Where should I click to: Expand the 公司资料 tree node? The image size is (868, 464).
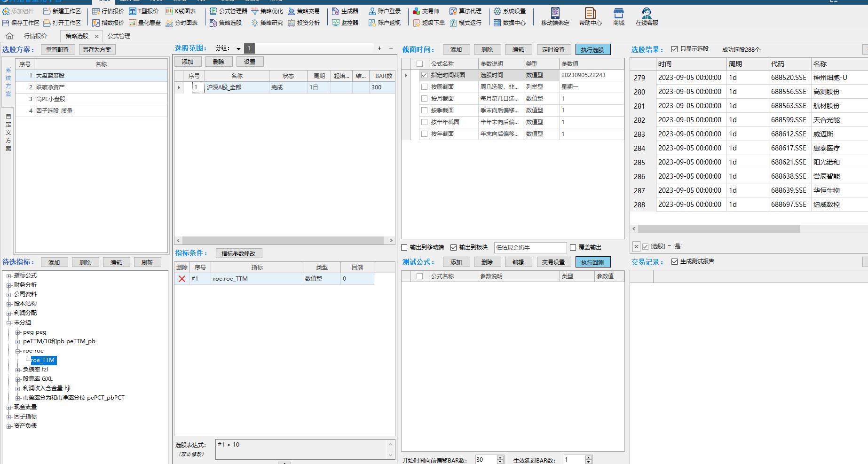coord(9,295)
